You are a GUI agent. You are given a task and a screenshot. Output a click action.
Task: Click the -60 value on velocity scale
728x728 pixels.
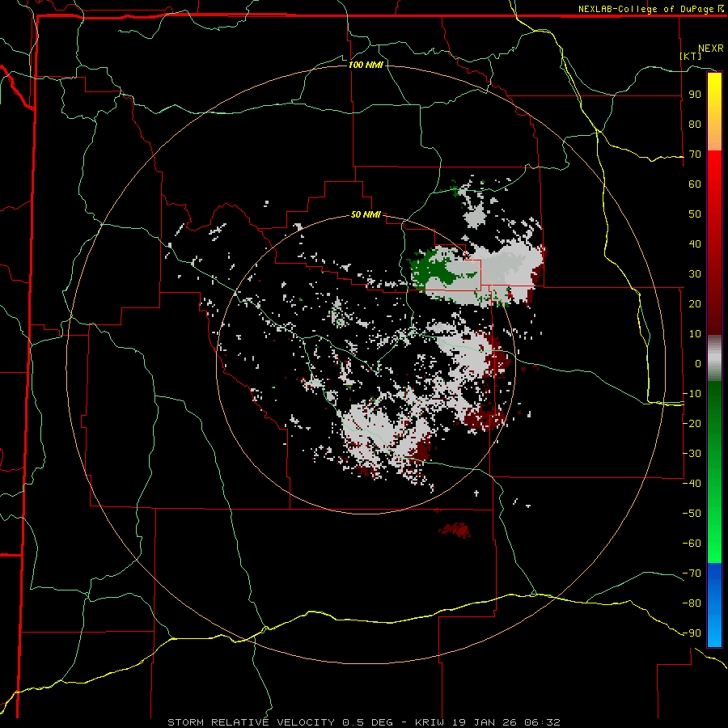(692, 544)
